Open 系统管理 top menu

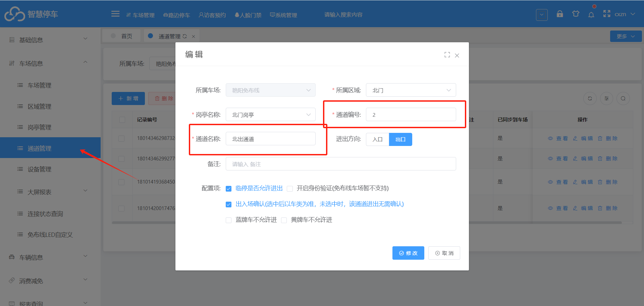click(283, 15)
